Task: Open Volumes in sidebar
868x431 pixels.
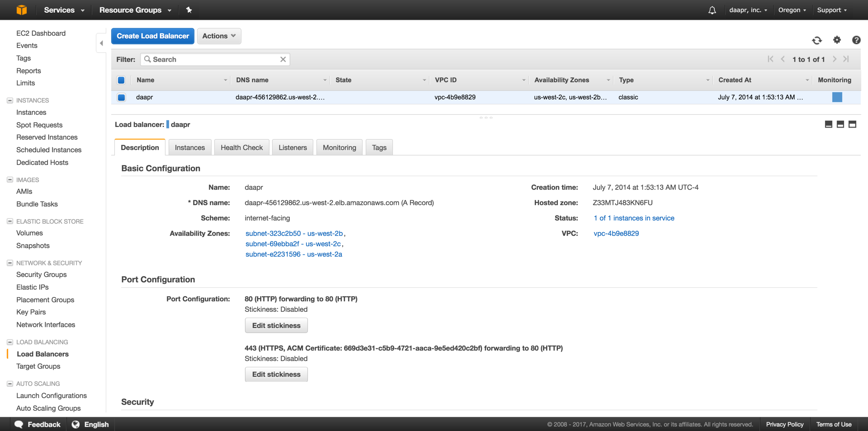Action: pyautogui.click(x=30, y=233)
